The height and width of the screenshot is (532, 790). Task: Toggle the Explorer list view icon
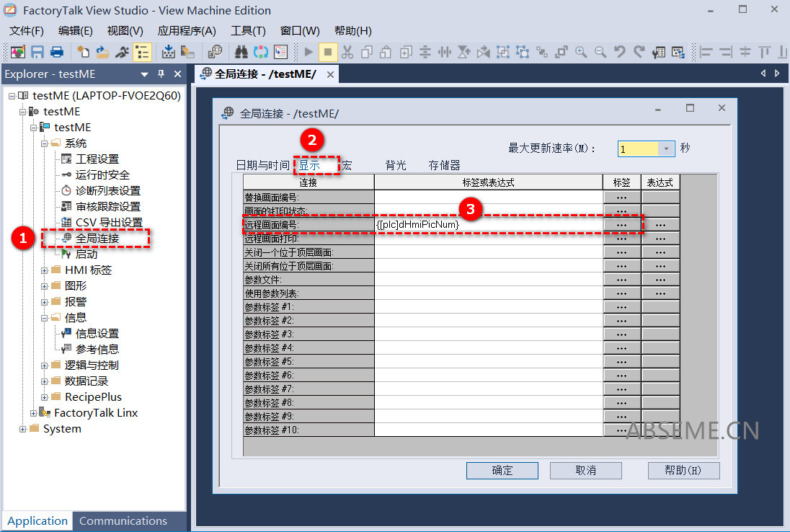[x=142, y=52]
